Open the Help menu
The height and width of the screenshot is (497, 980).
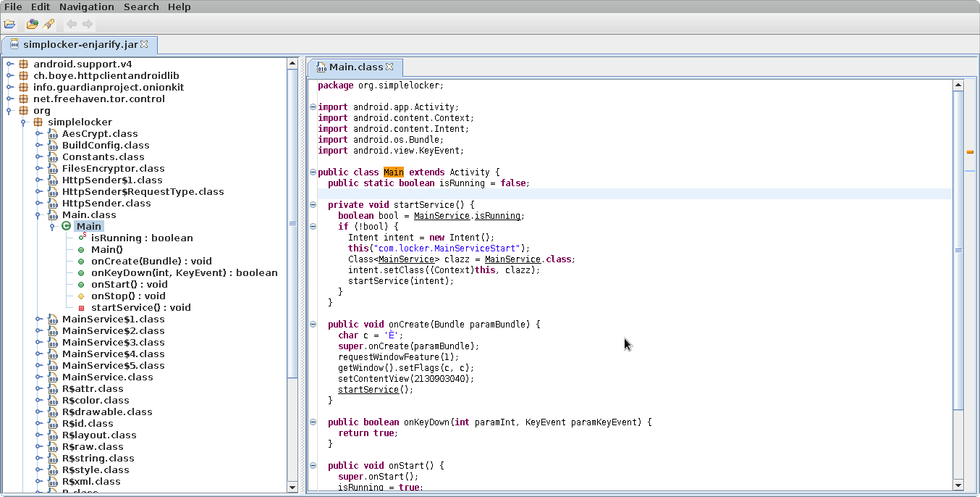179,7
